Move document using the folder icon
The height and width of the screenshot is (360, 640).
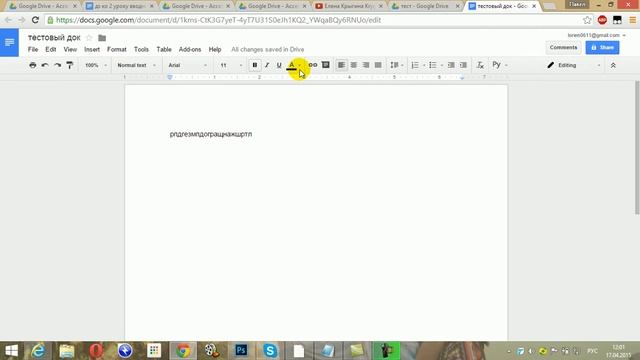102,38
